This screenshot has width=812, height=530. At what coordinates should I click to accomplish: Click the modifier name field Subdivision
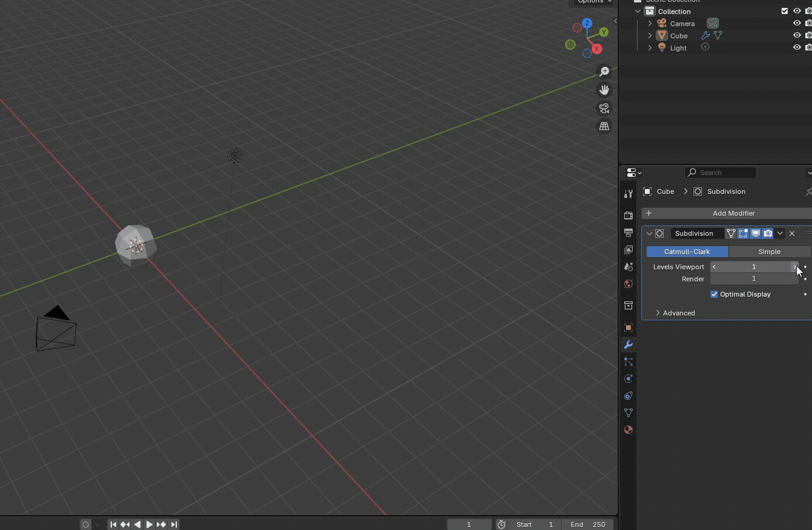[x=697, y=233]
